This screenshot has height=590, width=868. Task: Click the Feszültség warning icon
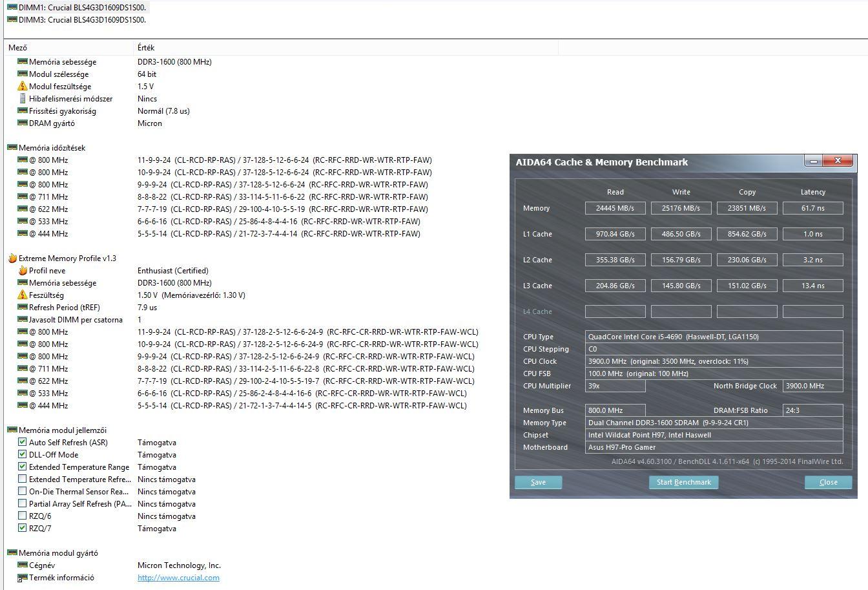coord(23,295)
